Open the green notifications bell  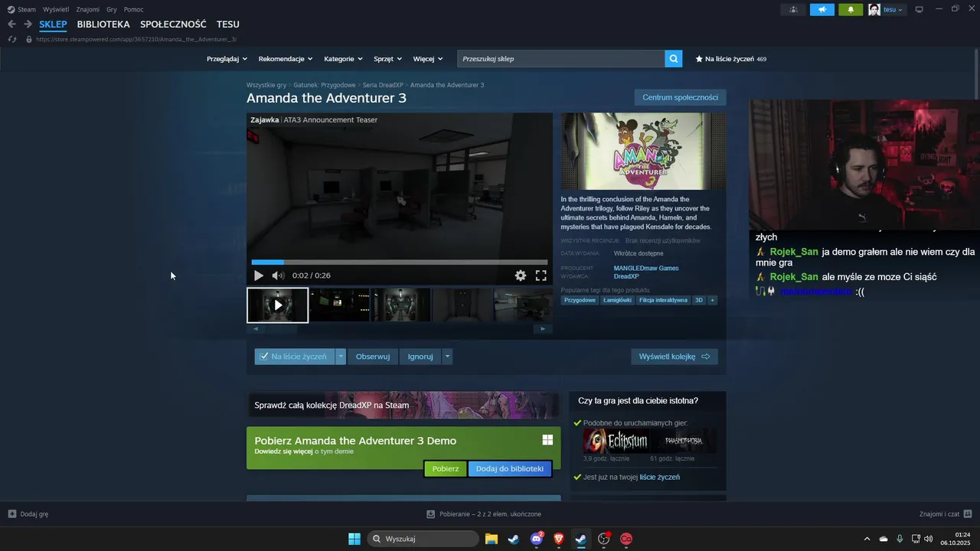pyautogui.click(x=851, y=9)
